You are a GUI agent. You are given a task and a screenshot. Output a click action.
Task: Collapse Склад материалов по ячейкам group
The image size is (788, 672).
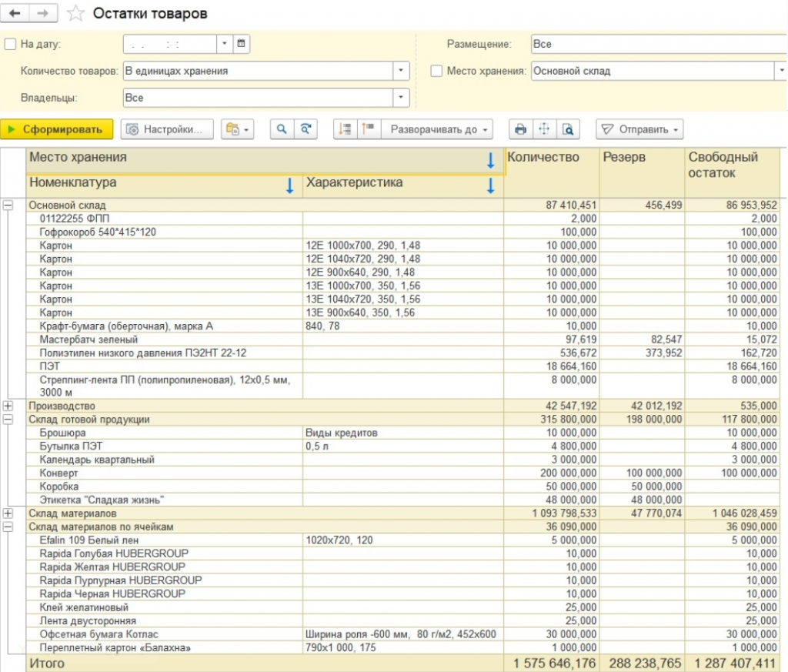8,527
